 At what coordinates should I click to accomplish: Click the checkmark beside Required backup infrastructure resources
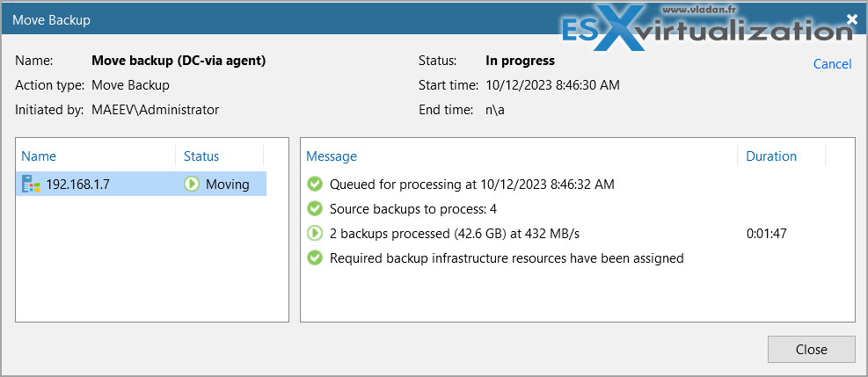(x=315, y=258)
